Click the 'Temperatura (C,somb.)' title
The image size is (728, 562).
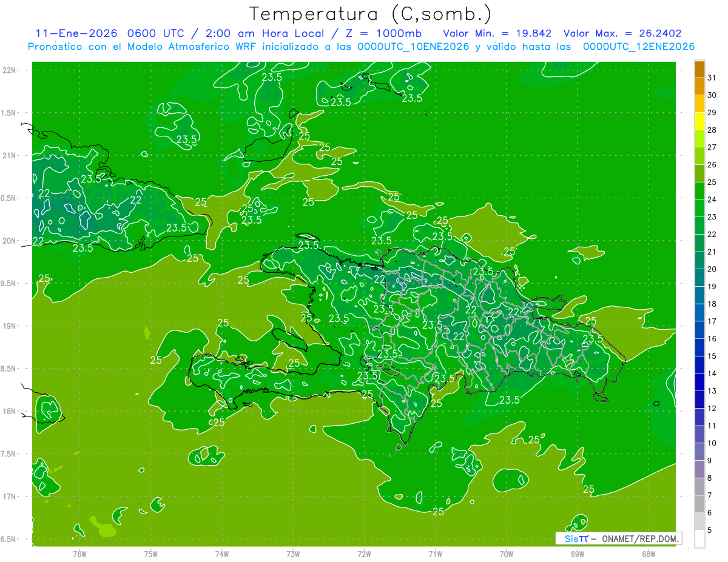tap(371, 14)
